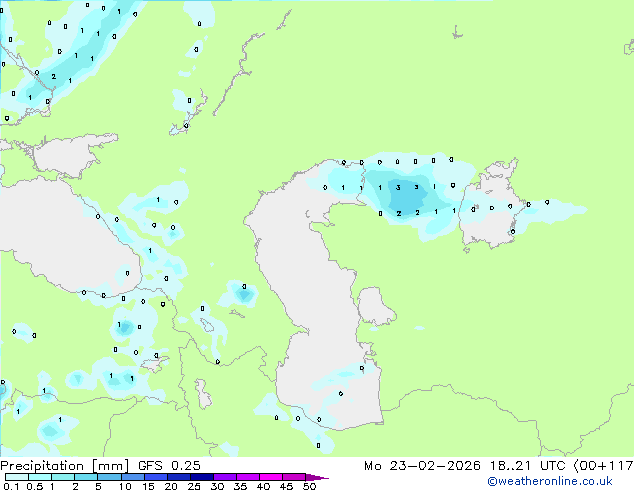Choose the 2–5 mm cyan legend swatch

click(x=86, y=477)
